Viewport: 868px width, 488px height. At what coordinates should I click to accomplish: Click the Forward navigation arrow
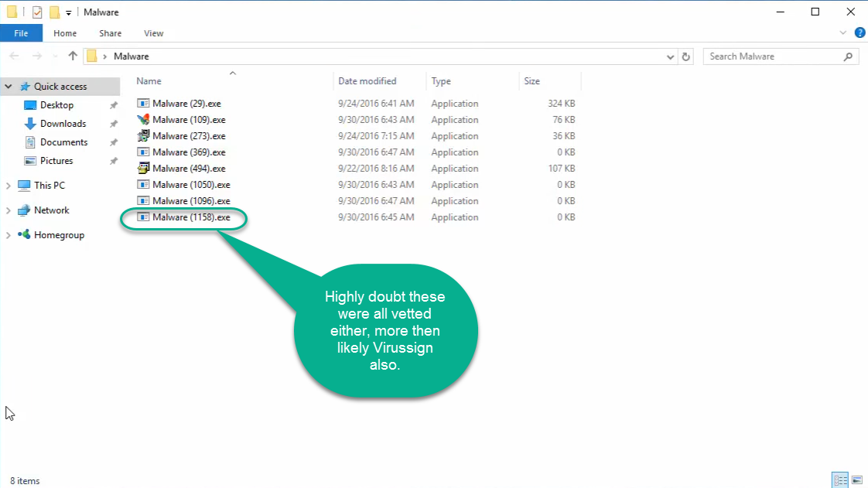(x=37, y=56)
